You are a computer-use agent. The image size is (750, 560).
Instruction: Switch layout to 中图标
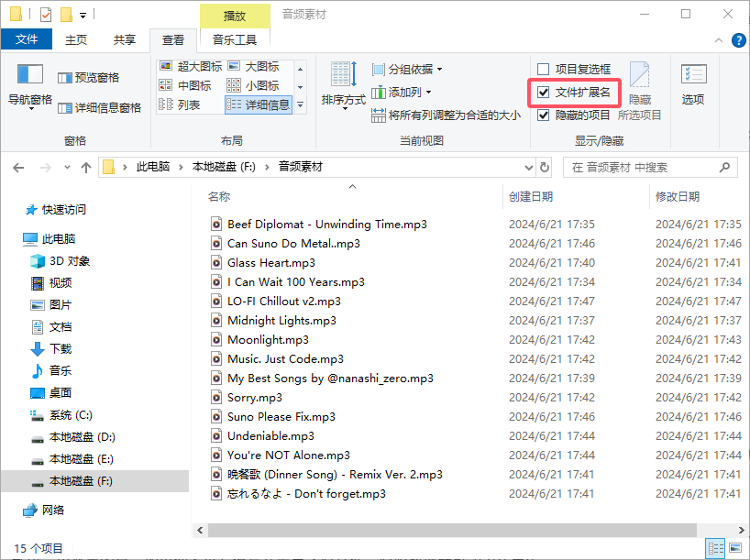[185, 85]
